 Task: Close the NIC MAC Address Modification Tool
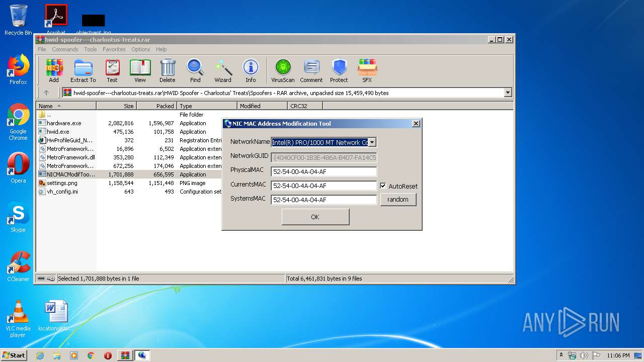[x=416, y=124]
